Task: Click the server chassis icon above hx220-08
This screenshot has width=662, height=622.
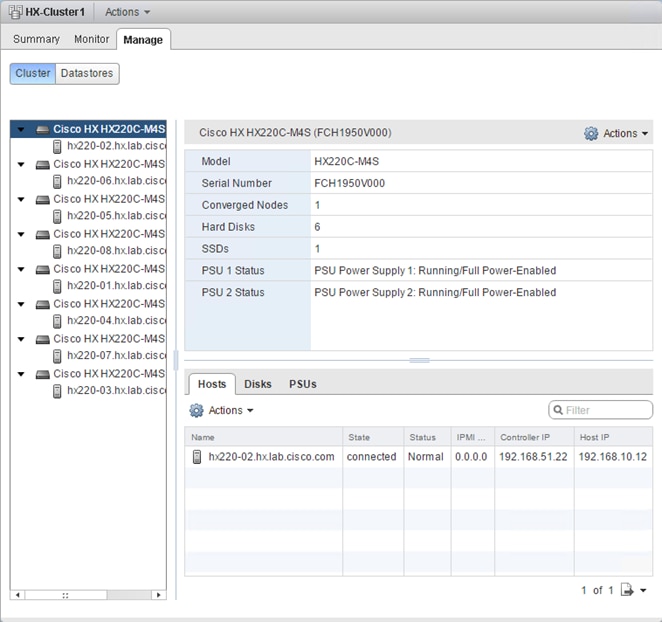Action: coord(43,235)
